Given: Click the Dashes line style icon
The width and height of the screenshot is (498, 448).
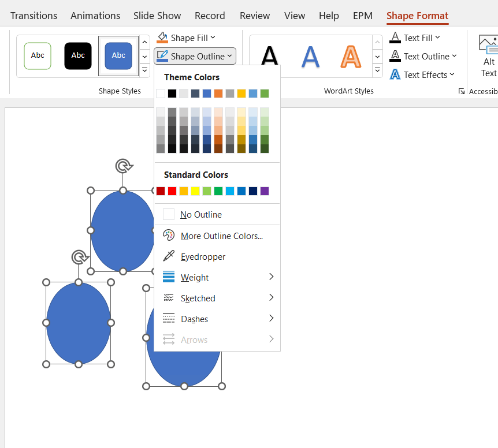Looking at the screenshot, I should 168,318.
